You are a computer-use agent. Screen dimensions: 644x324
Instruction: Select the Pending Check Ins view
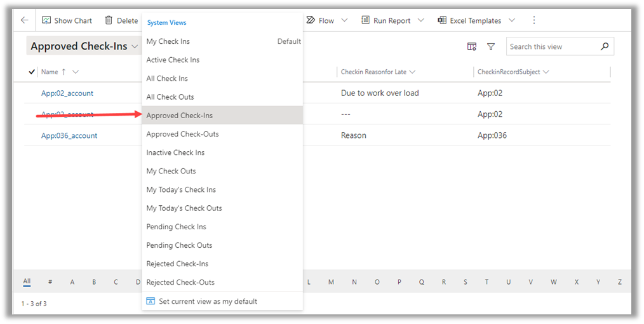(176, 227)
